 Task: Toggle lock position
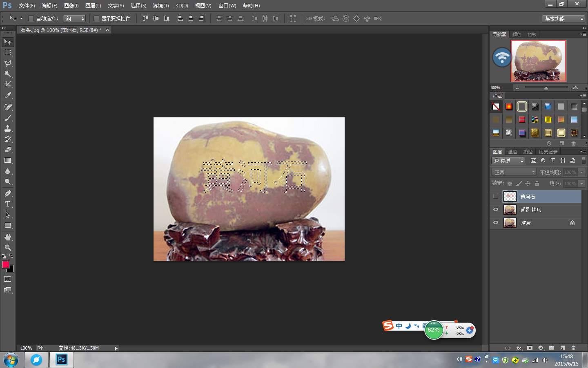point(528,184)
